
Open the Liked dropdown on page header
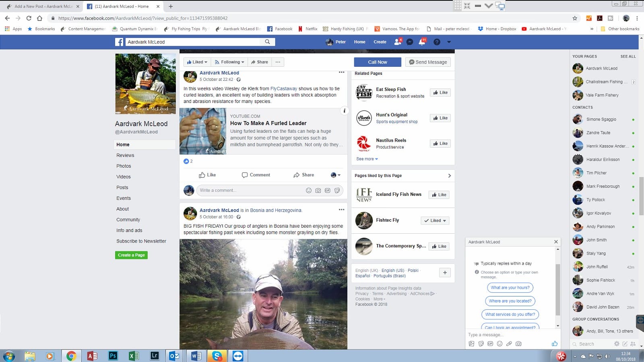pos(197,62)
